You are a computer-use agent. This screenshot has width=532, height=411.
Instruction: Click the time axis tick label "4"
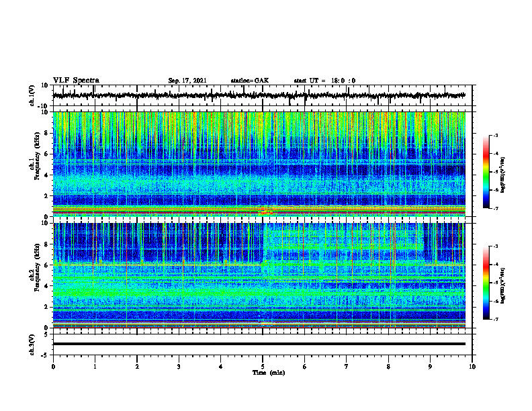pos(221,367)
